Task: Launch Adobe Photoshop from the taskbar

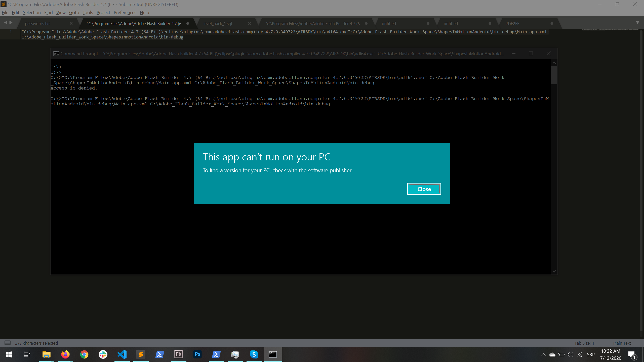Action: (197, 354)
